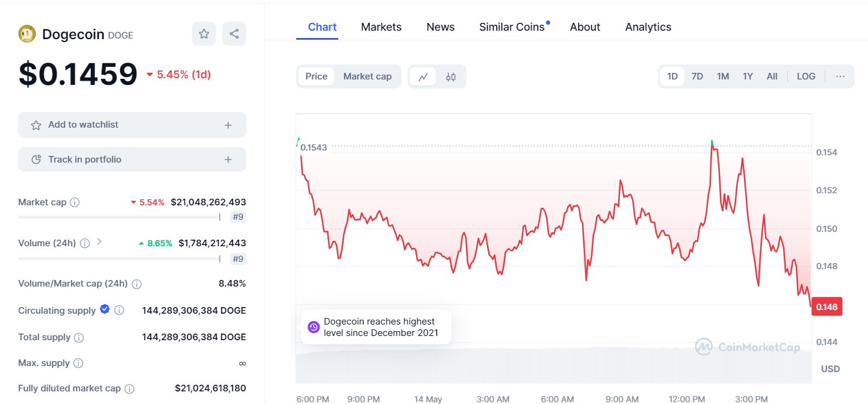This screenshot has height=404, width=868.
Task: Click the 0.1543 opening price label
Action: coord(314,148)
